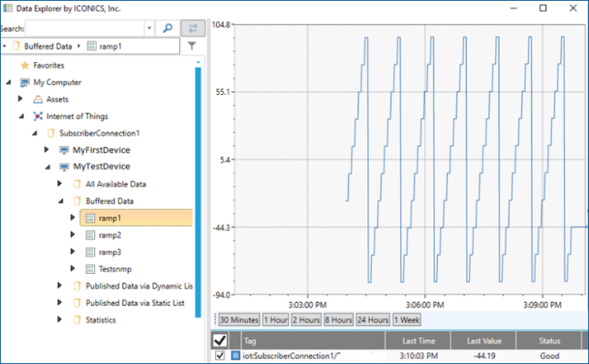Screen dimensions: 589x364
Task: Expand the ramp3 tree node
Action: point(73,252)
